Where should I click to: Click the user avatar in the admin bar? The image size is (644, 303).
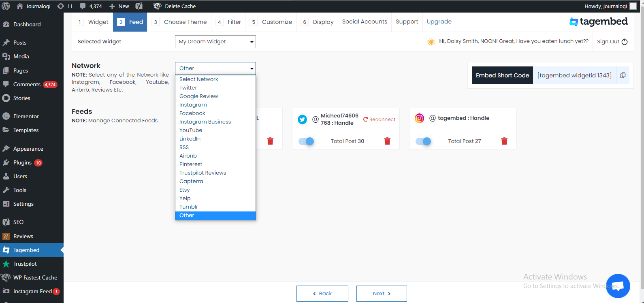(633, 6)
